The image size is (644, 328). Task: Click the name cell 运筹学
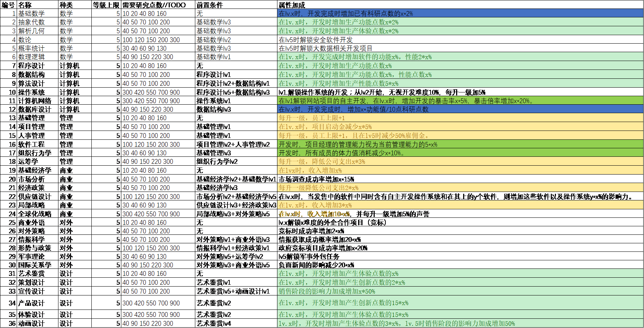[38, 161]
